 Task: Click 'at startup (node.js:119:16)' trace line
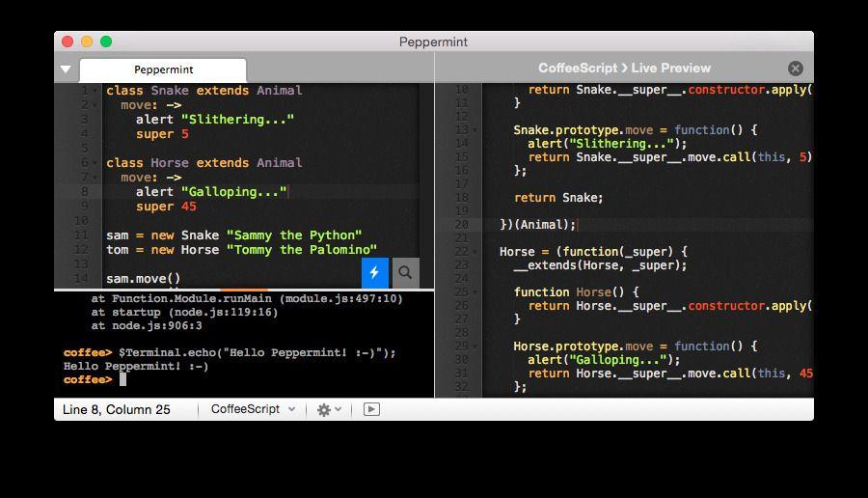184,312
